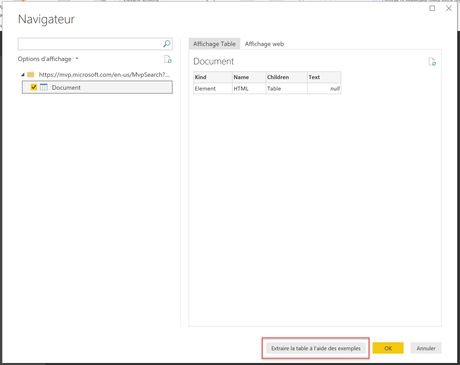
Task: Click the OK button
Action: pyautogui.click(x=388, y=348)
